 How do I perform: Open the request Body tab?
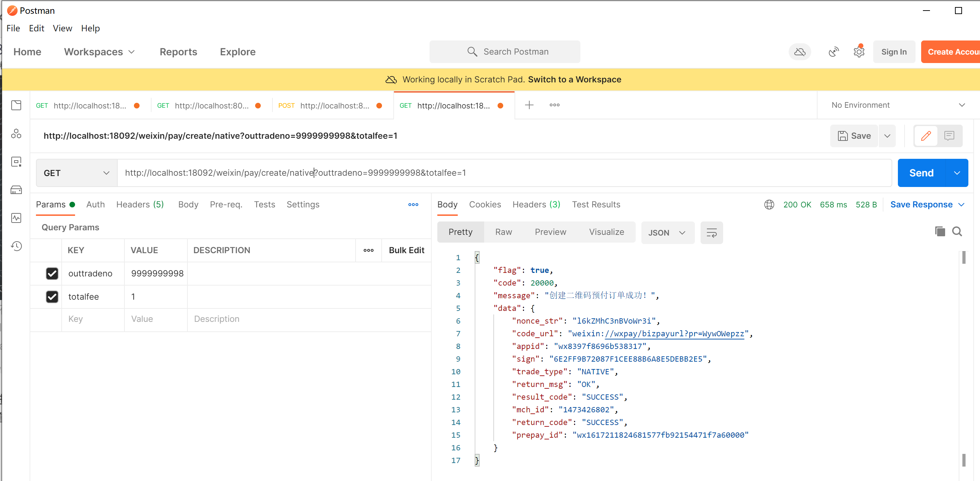pos(188,205)
